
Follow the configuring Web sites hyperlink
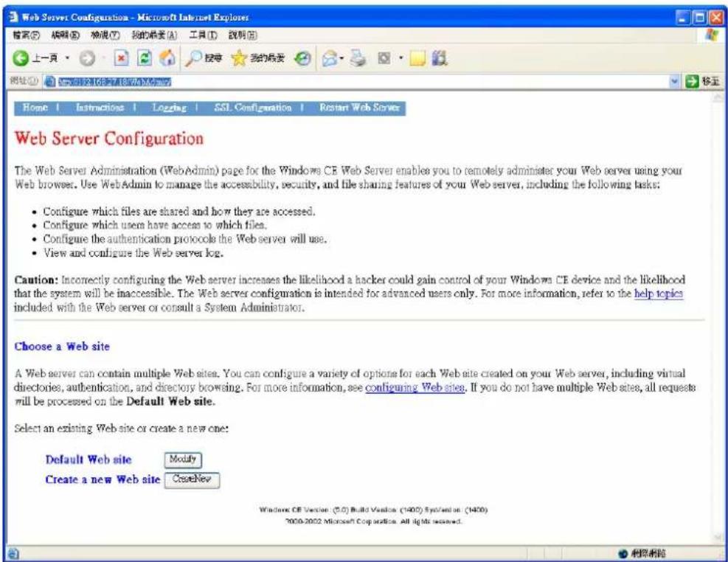click(415, 387)
